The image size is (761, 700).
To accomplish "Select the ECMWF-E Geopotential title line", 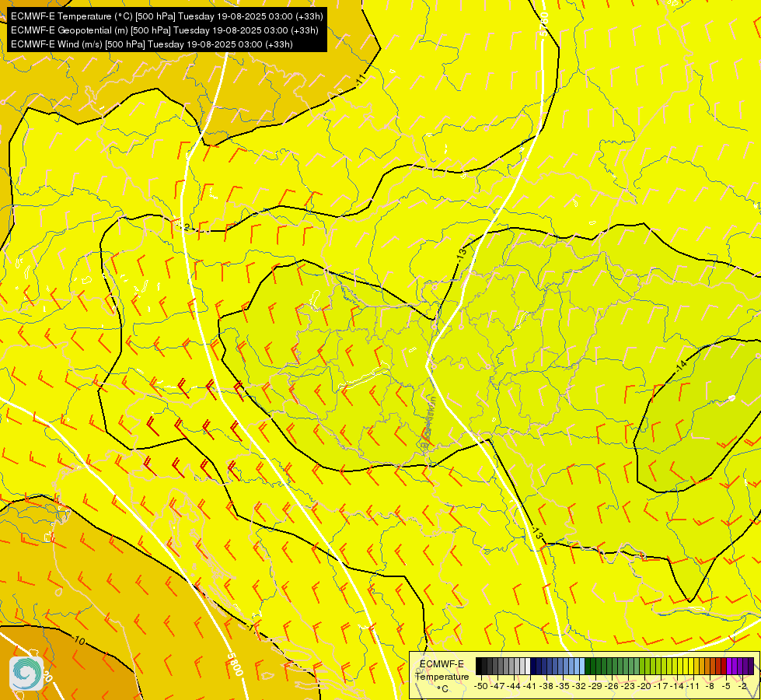I will pyautogui.click(x=165, y=30).
